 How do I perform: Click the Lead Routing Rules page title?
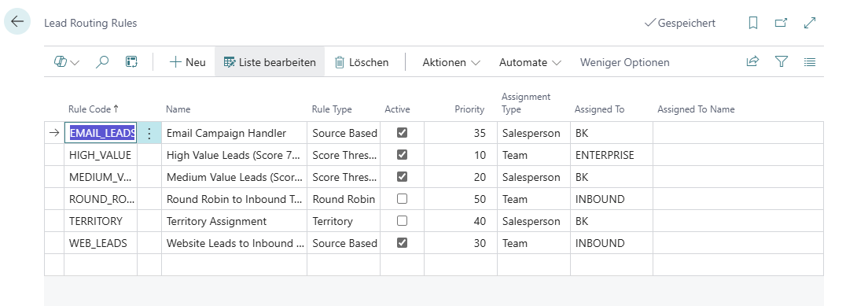tap(90, 24)
